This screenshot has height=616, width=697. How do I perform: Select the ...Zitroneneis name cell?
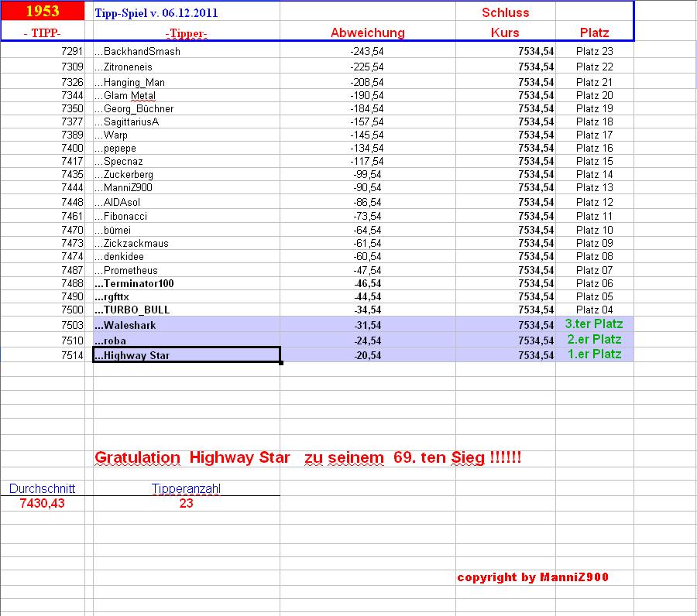coord(186,67)
